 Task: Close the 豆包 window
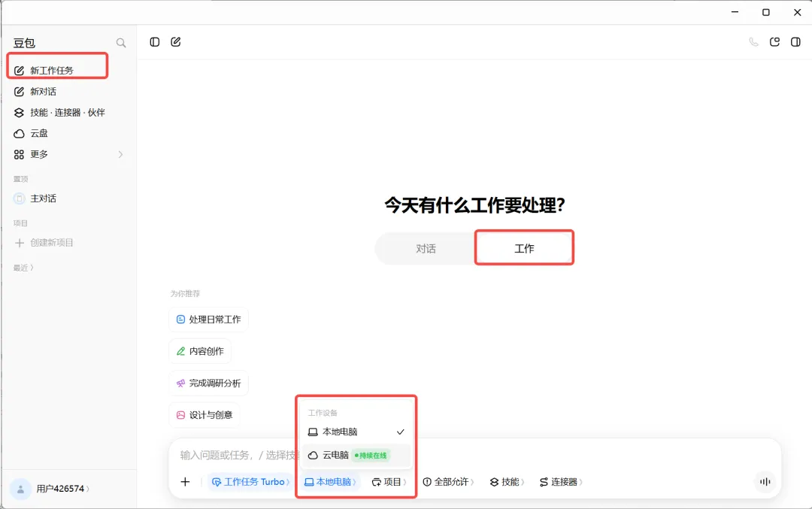[798, 12]
